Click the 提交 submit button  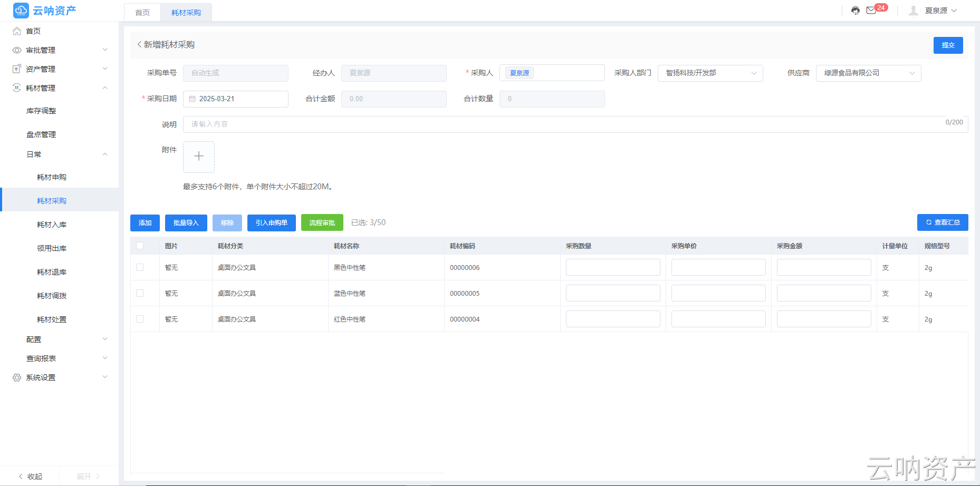coord(948,45)
